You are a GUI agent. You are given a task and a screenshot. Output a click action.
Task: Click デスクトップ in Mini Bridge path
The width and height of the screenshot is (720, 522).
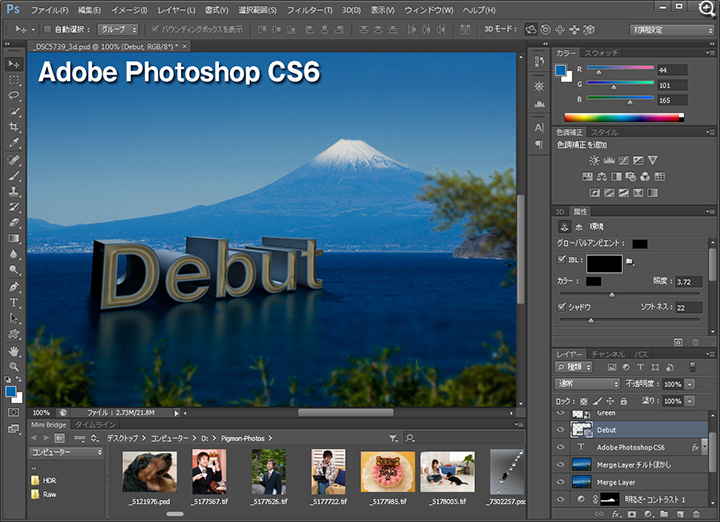point(122,438)
